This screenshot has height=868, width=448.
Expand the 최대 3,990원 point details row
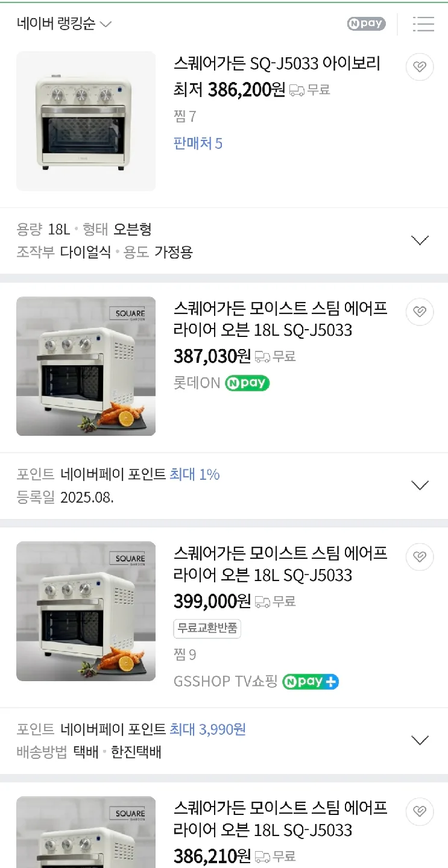click(x=420, y=740)
